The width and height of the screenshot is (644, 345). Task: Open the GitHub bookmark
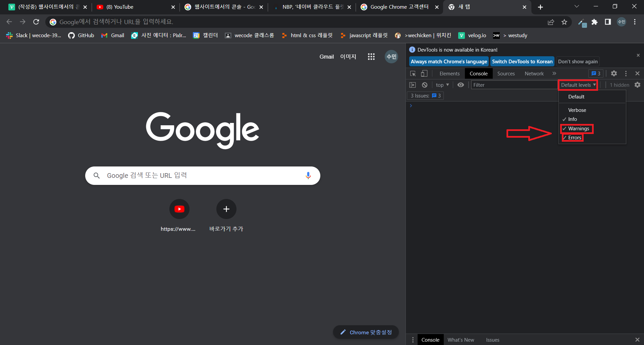coord(81,36)
